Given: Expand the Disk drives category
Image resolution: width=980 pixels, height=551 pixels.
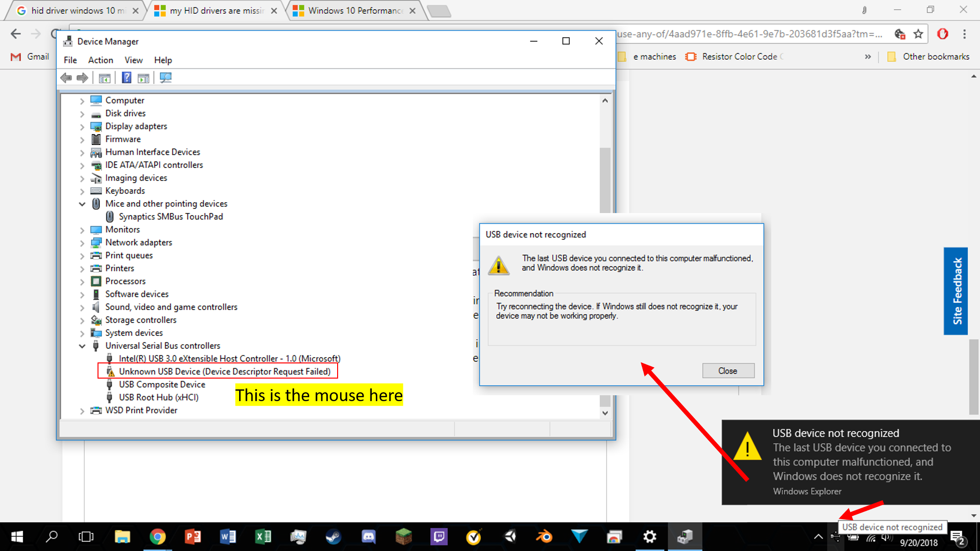Looking at the screenshot, I should [x=82, y=114].
